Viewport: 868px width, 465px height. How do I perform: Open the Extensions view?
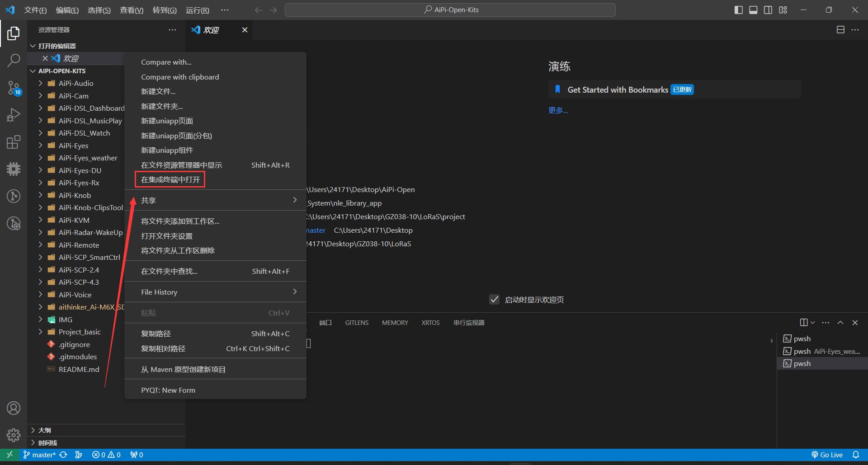14,142
